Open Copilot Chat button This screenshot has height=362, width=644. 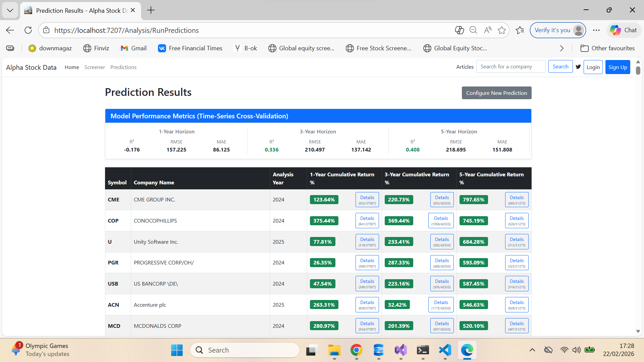tap(624, 30)
